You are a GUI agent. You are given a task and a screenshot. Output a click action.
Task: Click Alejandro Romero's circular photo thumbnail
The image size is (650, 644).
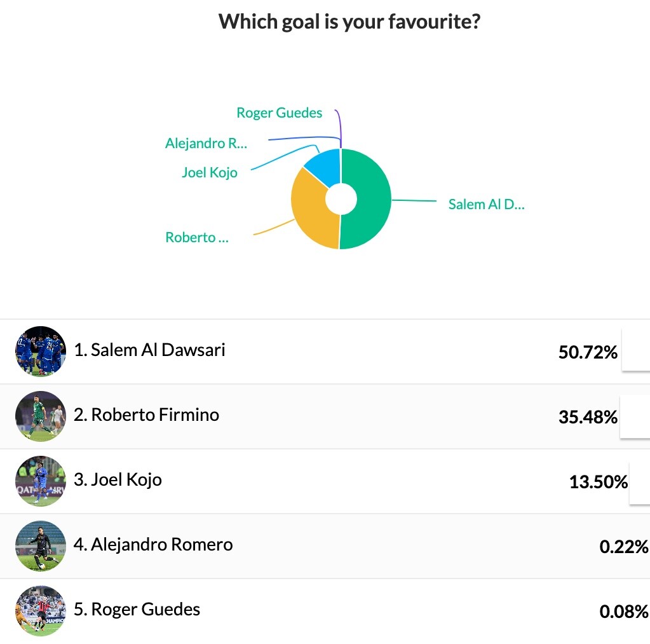(41, 545)
